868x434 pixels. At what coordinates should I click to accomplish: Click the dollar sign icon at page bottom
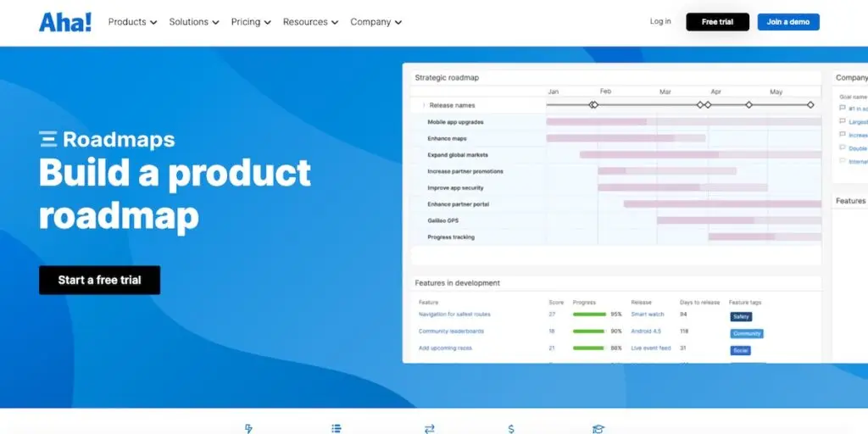(511, 429)
